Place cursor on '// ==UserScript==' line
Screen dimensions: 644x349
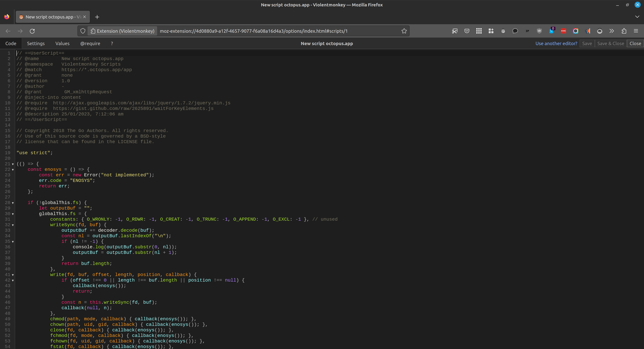(40, 53)
